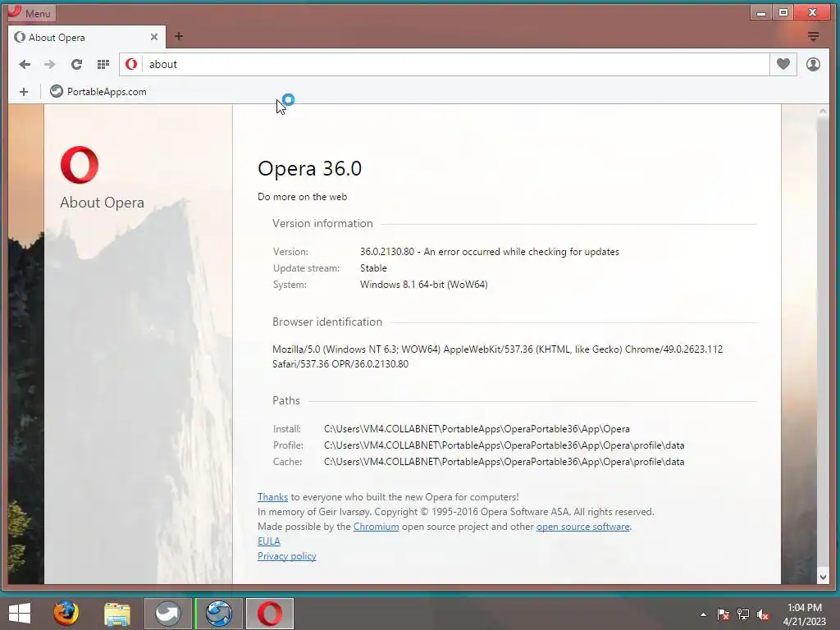840x630 pixels.
Task: Go forward with the forward arrow
Action: coord(50,64)
